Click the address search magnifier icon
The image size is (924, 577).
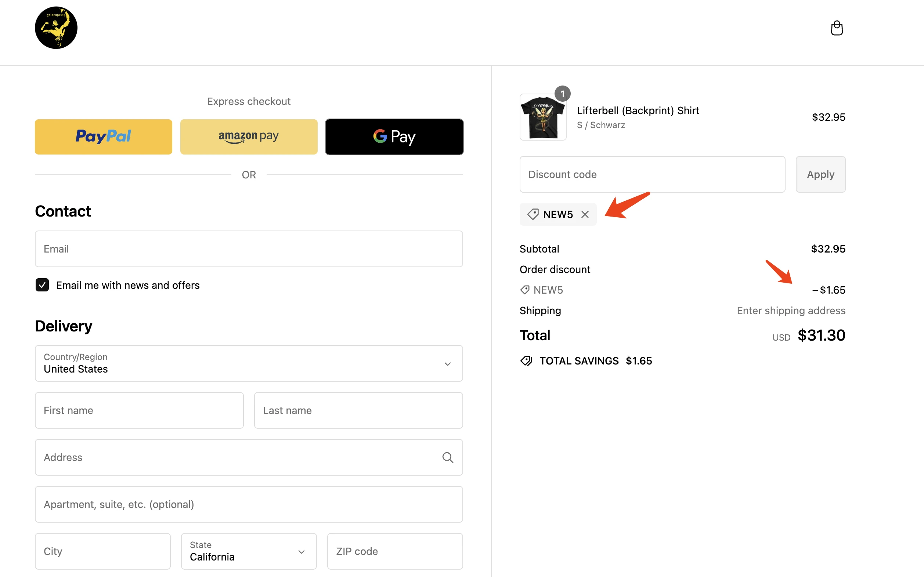pyautogui.click(x=447, y=457)
